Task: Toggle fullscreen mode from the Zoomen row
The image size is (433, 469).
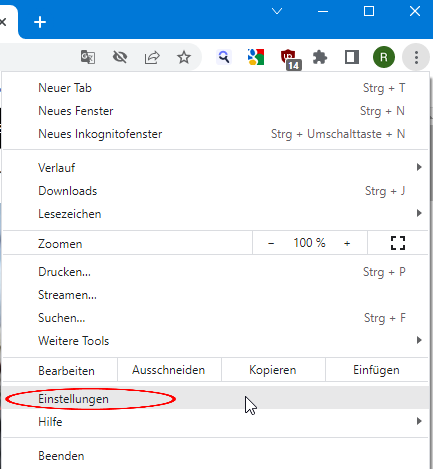Action: pyautogui.click(x=398, y=243)
